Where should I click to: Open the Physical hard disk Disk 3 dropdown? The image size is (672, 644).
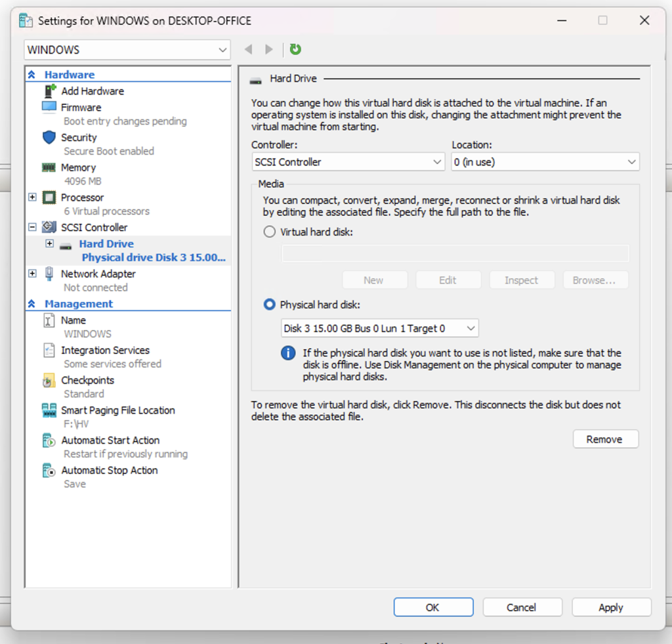tap(379, 328)
